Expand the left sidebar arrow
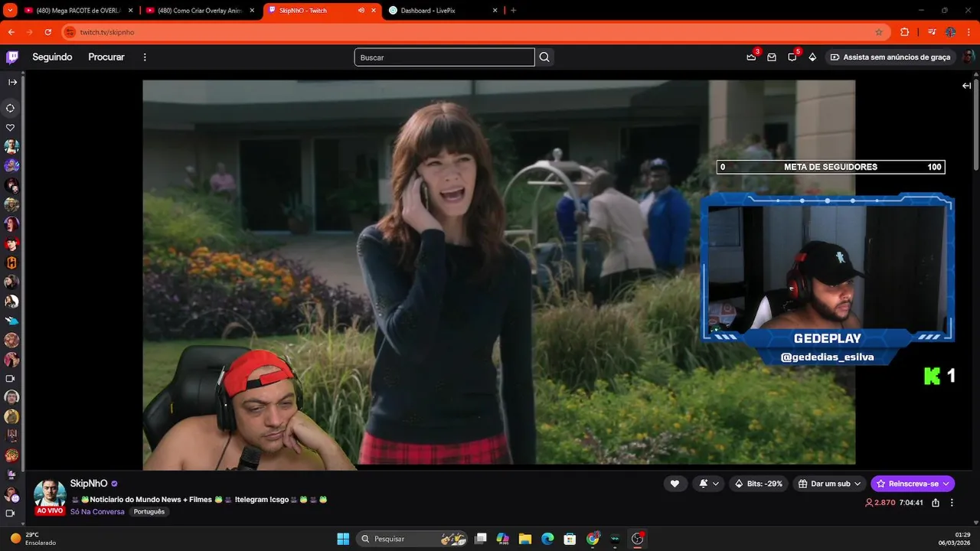The height and width of the screenshot is (551, 980). 12,82
